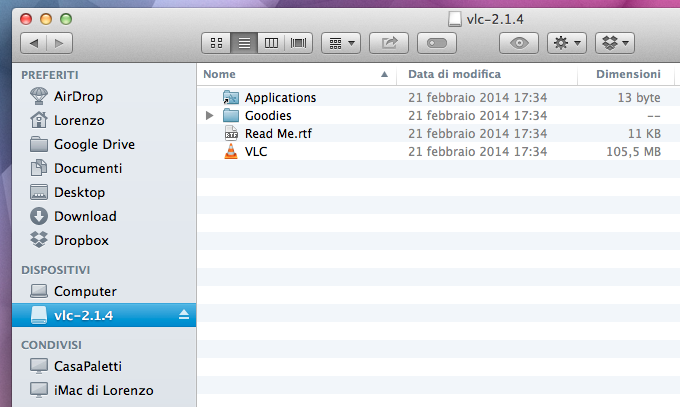
Task: Click the AirDrop parachute icon
Action: point(39,96)
